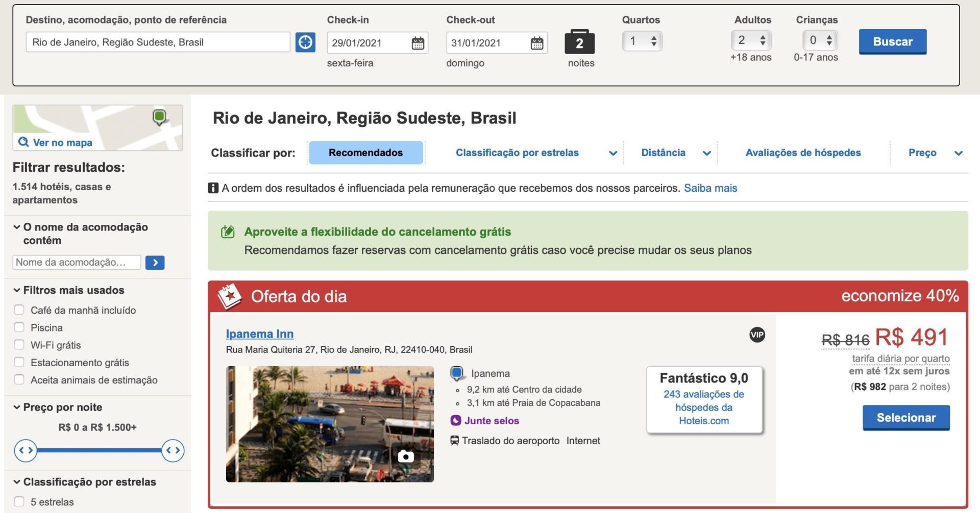Expand the Preço sort chevron

coord(959,153)
